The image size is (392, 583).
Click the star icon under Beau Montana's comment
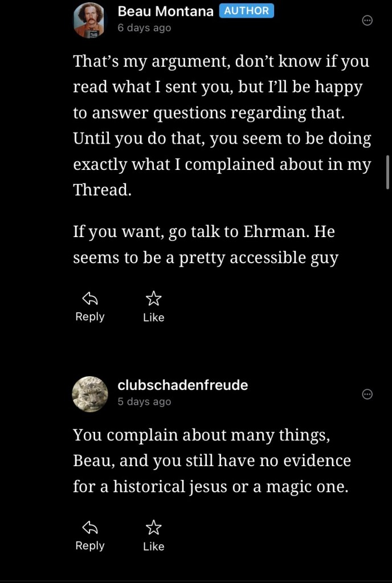153,298
